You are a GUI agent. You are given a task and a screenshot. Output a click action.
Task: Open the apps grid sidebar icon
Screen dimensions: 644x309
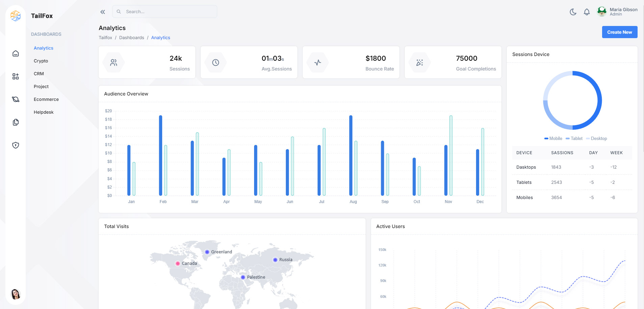(16, 77)
